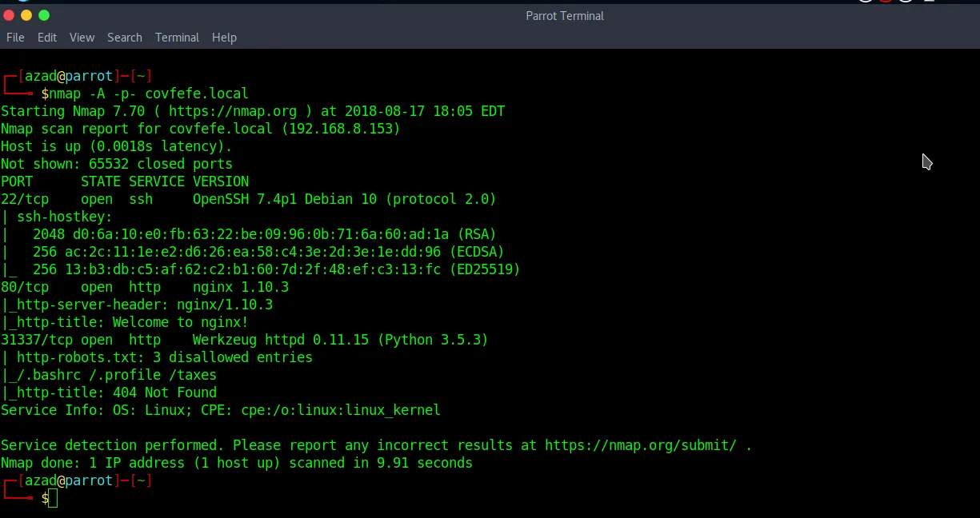Click the Parrot Terminal title text

tap(565, 16)
